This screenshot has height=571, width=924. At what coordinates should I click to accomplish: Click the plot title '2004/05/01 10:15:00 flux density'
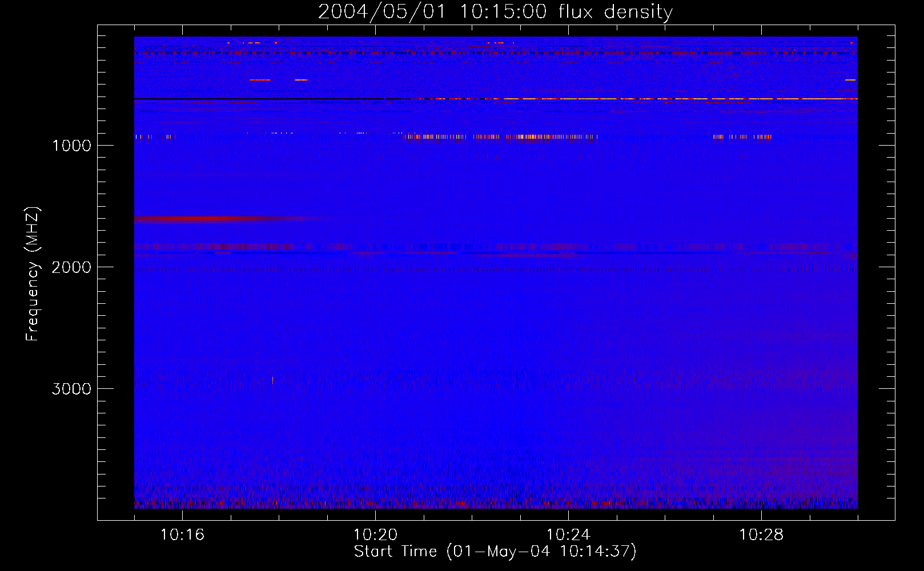click(x=495, y=12)
